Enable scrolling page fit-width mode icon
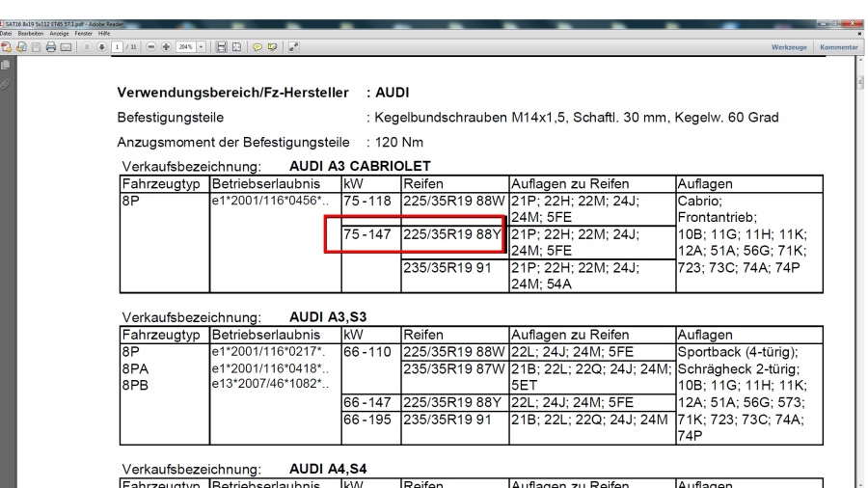Screen dimensions: 868x488 [222, 47]
